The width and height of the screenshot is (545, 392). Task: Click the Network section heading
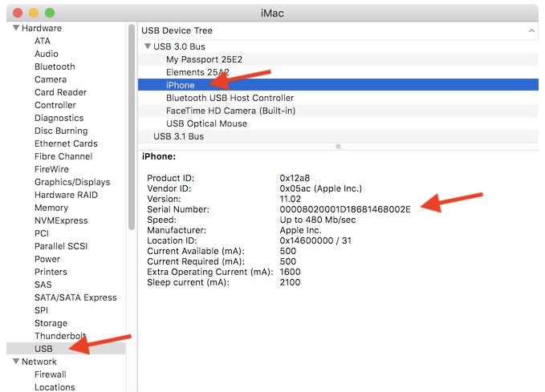tap(39, 362)
